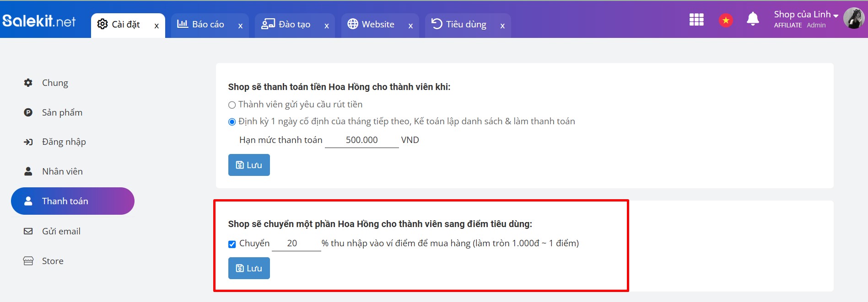
Task: Click the VND currency label
Action: click(410, 140)
